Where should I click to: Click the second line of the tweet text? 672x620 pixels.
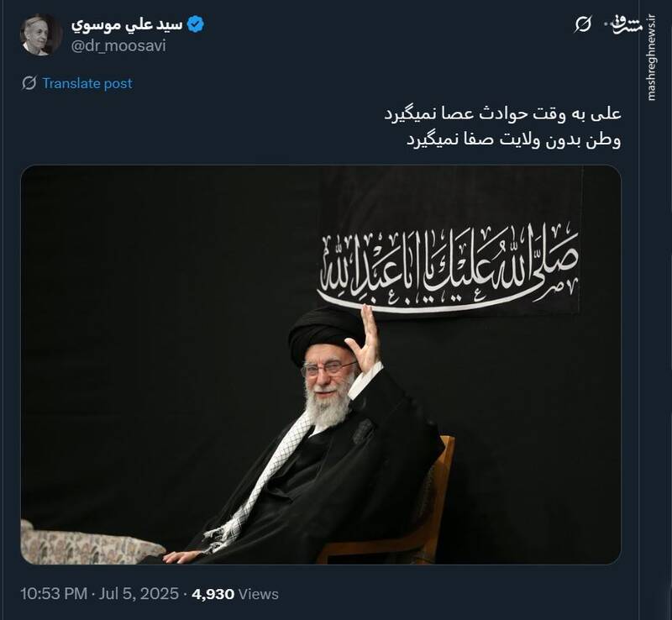[513, 140]
